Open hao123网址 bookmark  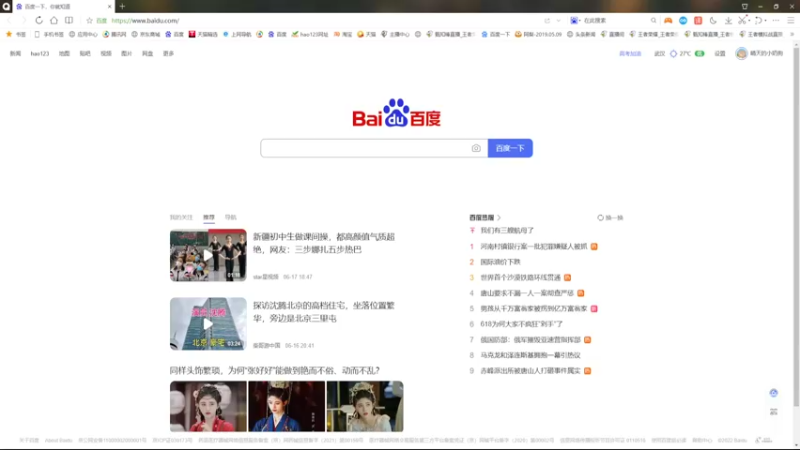310,34
